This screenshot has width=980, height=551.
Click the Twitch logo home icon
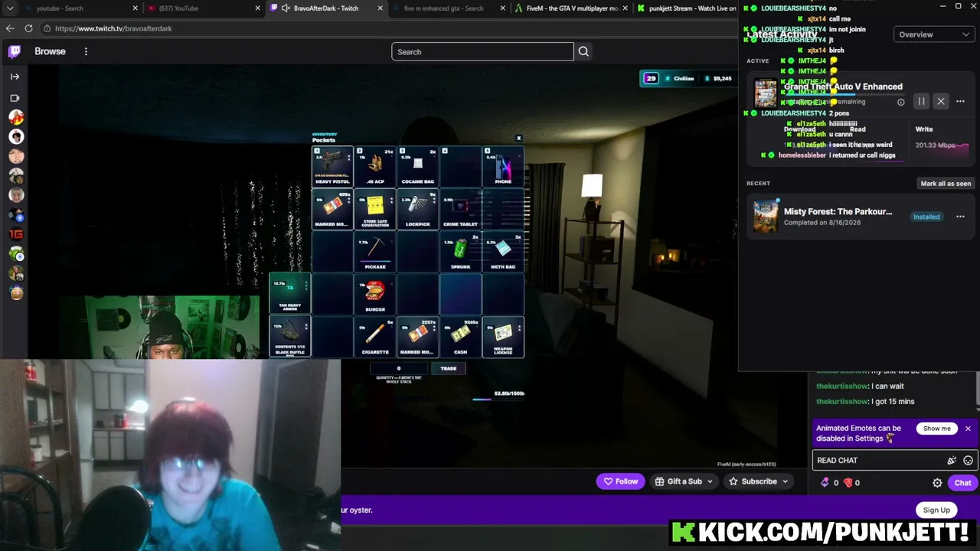pyautogui.click(x=15, y=51)
